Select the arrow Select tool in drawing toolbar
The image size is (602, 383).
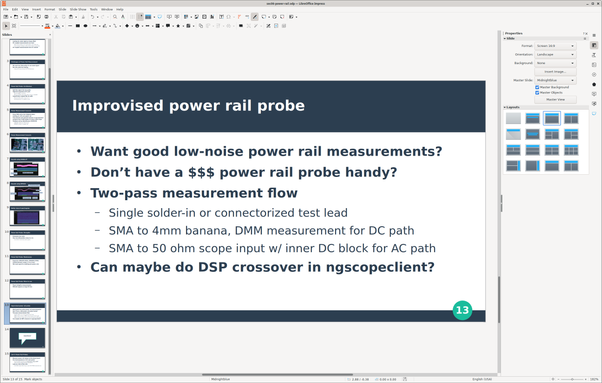6,26
